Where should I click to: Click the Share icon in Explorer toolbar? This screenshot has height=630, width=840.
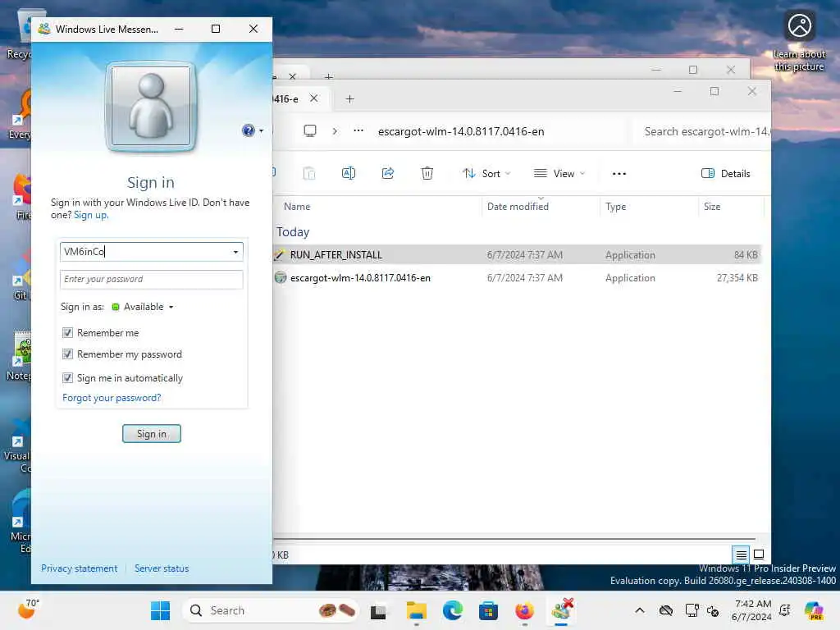[388, 173]
